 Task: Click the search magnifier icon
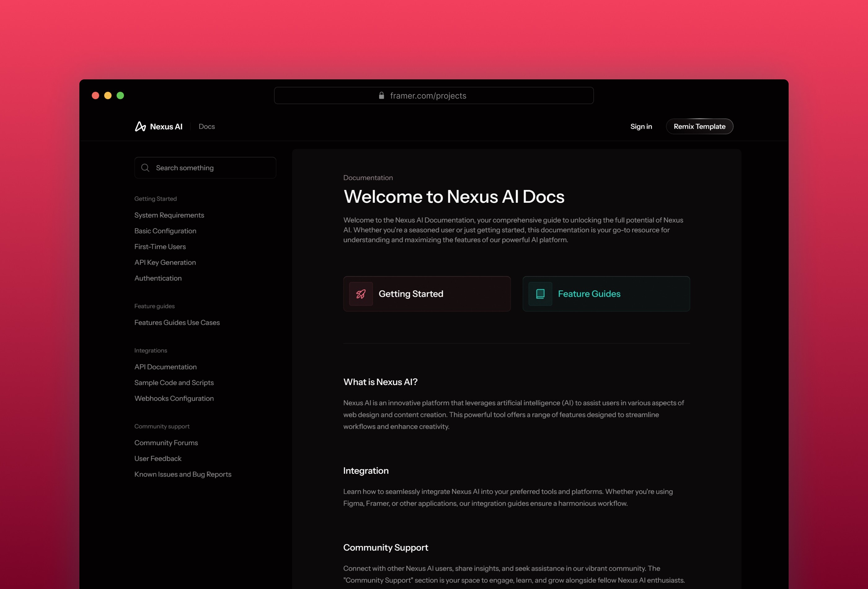pos(145,168)
